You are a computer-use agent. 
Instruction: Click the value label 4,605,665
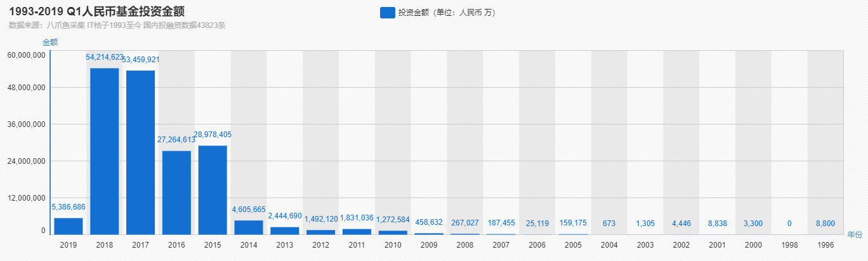coord(249,210)
